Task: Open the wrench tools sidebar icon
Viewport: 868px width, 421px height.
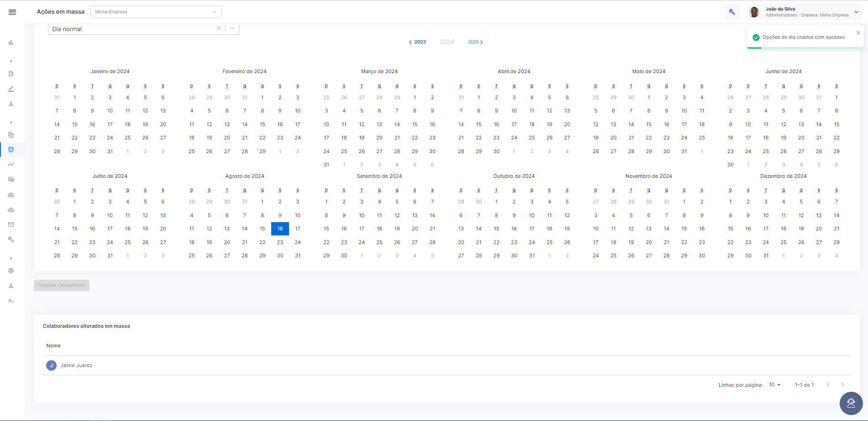Action: pyautogui.click(x=11, y=240)
